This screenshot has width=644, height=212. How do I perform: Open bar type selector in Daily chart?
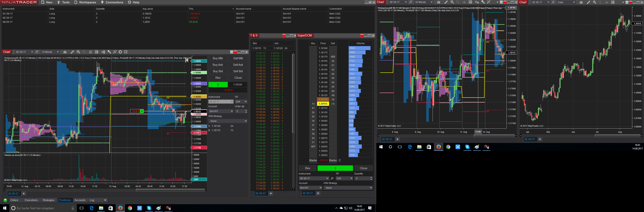click(581, 2)
